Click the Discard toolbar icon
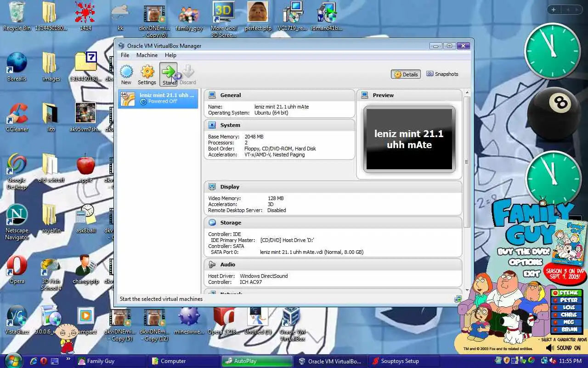 pyautogui.click(x=187, y=75)
